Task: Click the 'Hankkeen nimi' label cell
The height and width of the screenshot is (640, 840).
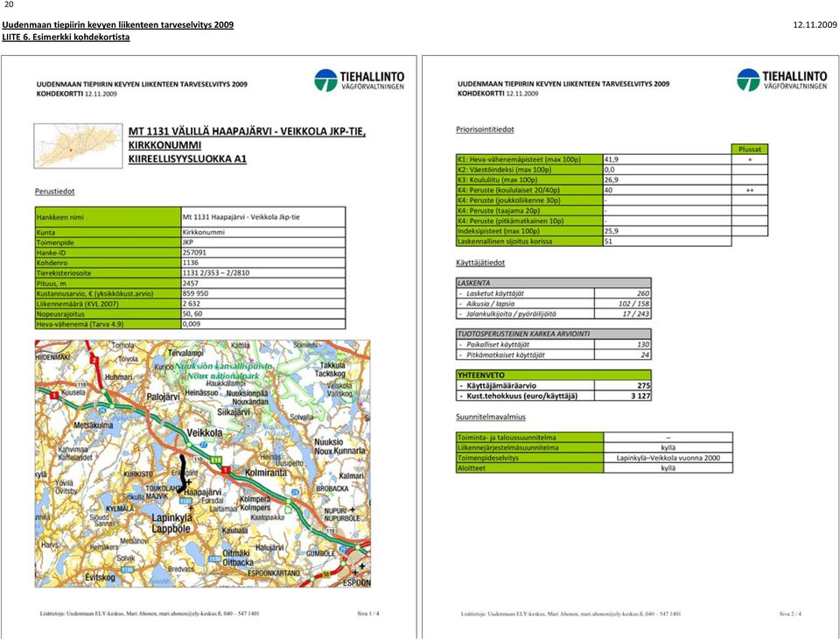Action: tap(108, 217)
